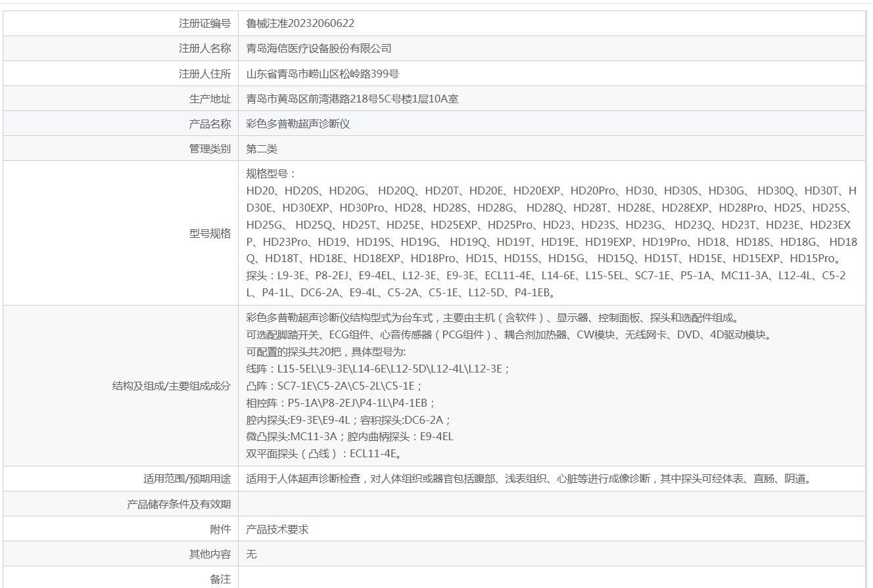The image size is (873, 588).
Task: Click the 备注 label
Action: point(221,579)
